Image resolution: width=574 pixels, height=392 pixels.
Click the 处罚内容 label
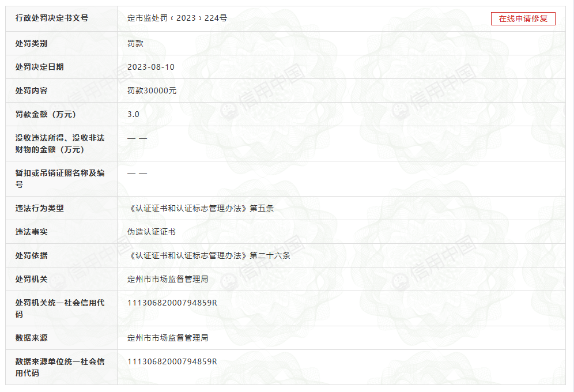(32, 91)
